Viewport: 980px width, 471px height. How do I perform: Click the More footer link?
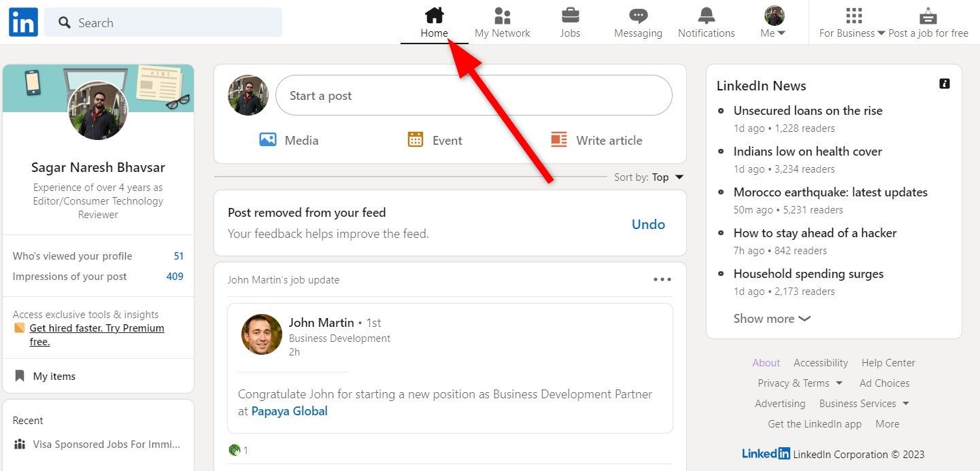(888, 424)
